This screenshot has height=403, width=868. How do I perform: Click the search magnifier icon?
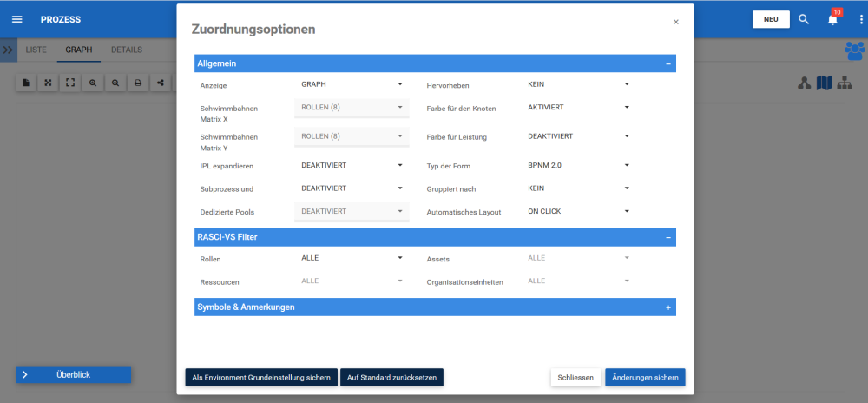pos(804,19)
